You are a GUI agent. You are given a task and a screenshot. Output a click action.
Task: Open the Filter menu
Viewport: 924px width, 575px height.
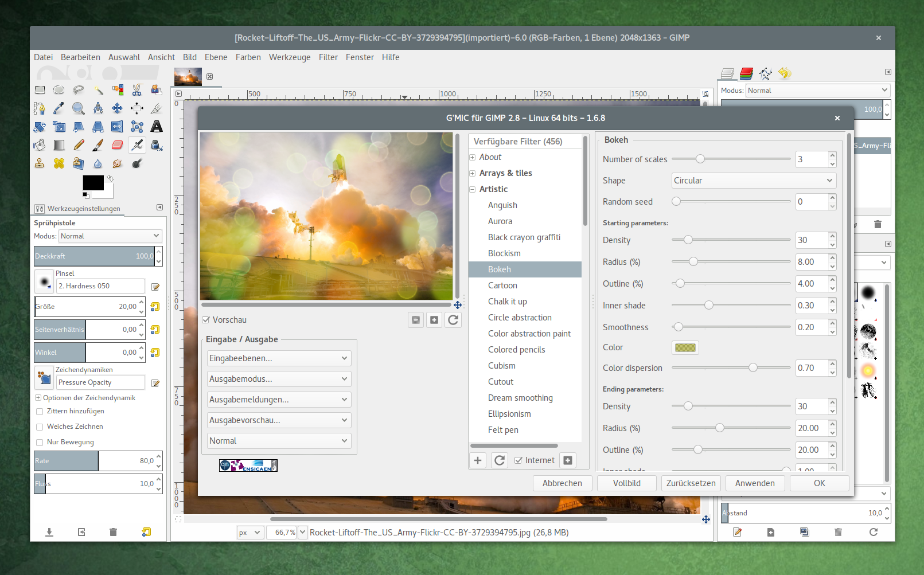tap(328, 57)
